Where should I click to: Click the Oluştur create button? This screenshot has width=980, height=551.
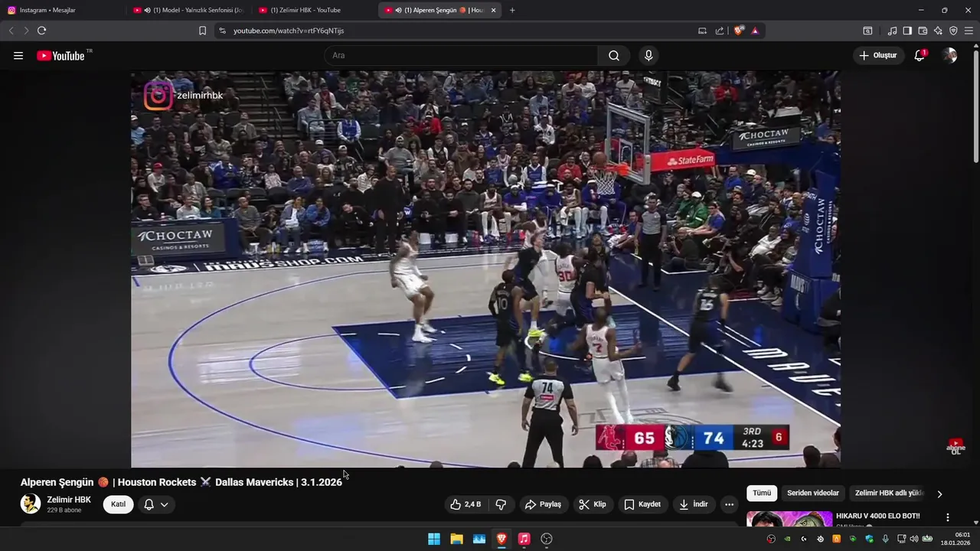pos(878,56)
